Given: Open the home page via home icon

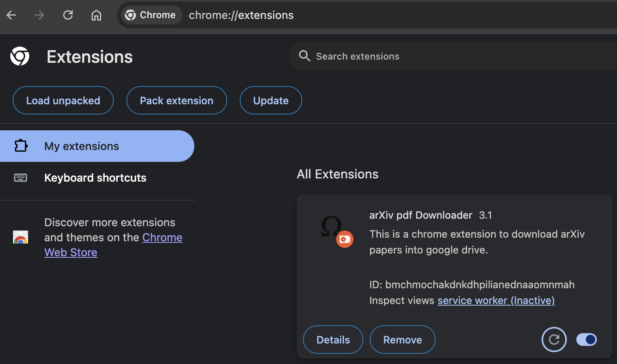Looking at the screenshot, I should coord(96,15).
